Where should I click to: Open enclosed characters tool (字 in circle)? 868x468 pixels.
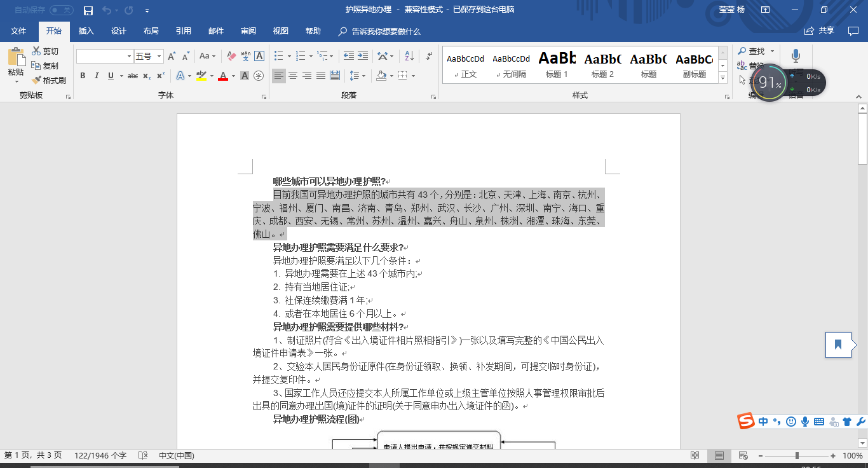[x=259, y=76]
